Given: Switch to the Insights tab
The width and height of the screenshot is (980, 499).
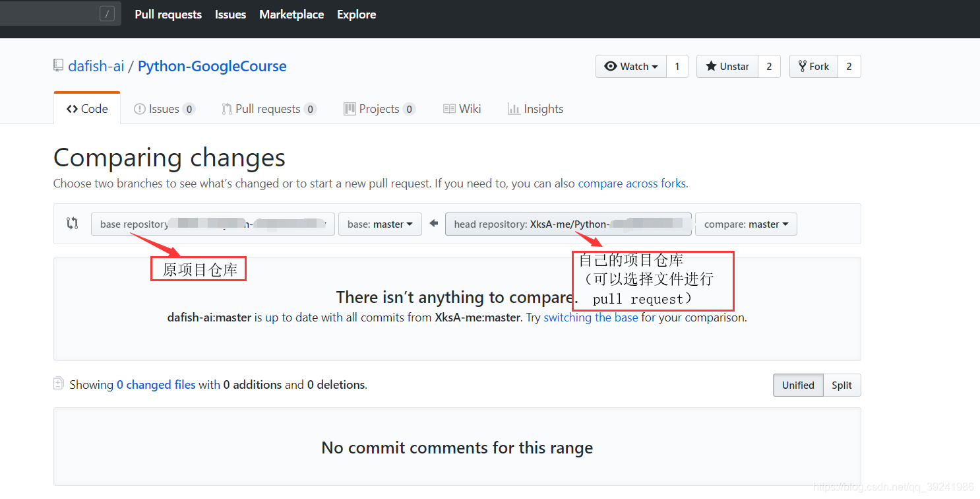Looking at the screenshot, I should click(x=536, y=109).
